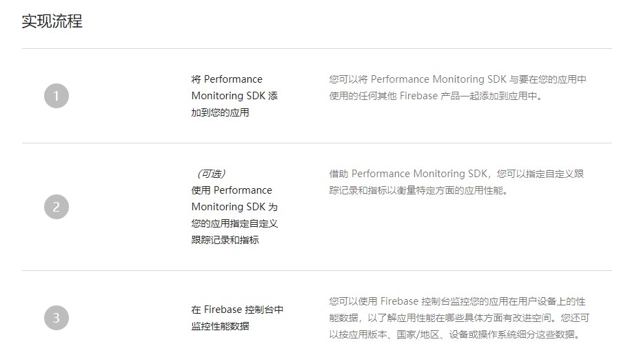Click the text 使用的任何其他 Firebase 产品一起添加到应用中
This screenshot has height=364, width=619.
pos(436,96)
